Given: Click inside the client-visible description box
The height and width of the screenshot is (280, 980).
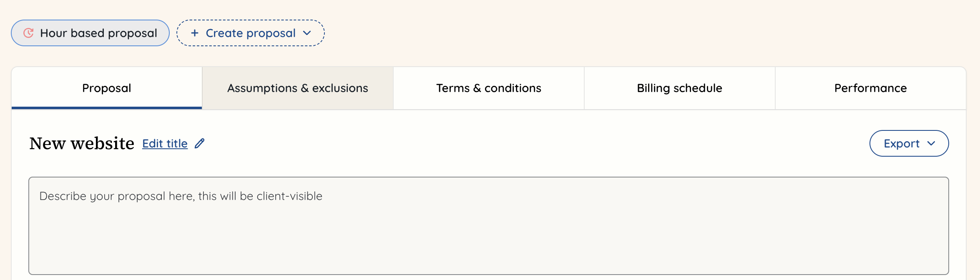Looking at the screenshot, I should click(x=488, y=225).
